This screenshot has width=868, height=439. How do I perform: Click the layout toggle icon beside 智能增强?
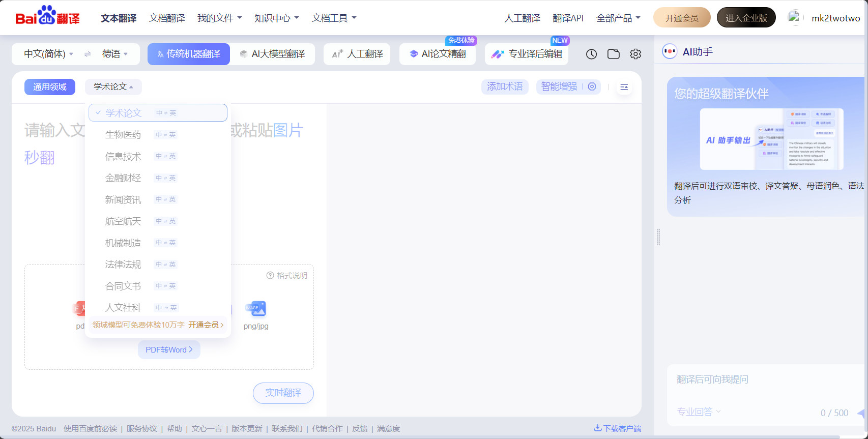point(624,87)
